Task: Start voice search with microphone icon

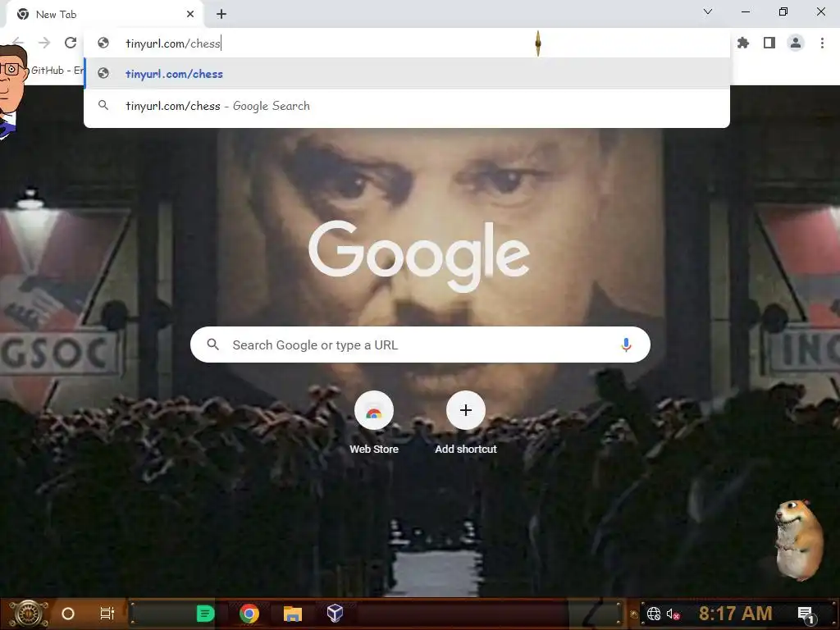Action: (x=626, y=345)
